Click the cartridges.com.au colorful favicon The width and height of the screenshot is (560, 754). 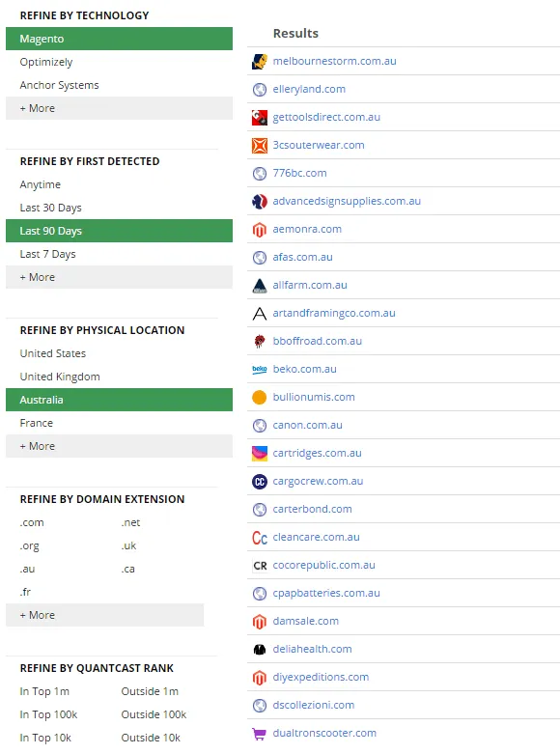(x=260, y=453)
